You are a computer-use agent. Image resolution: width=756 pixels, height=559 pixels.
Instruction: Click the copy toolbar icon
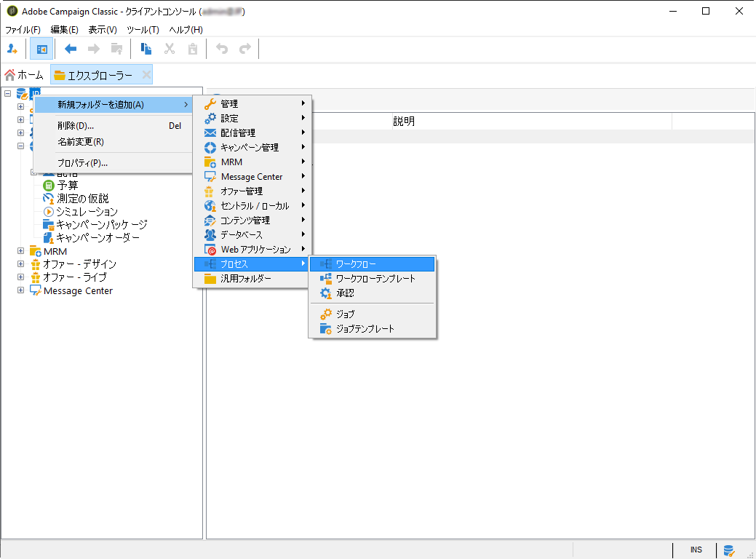tap(146, 49)
